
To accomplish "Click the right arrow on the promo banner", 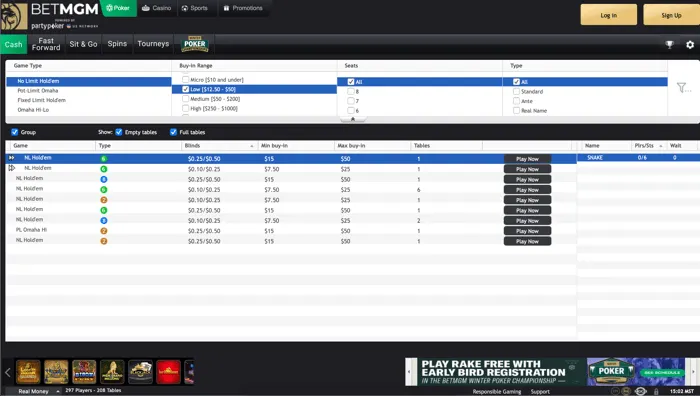I will tap(693, 371).
